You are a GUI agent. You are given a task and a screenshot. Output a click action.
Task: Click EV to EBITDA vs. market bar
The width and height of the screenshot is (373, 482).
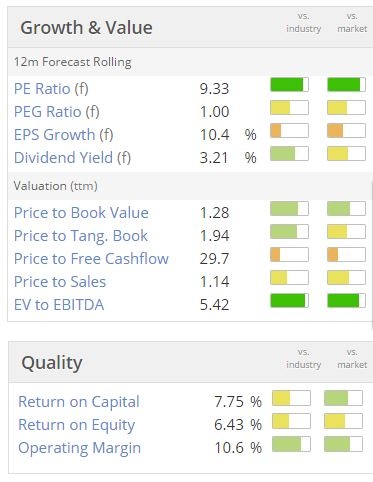click(347, 301)
